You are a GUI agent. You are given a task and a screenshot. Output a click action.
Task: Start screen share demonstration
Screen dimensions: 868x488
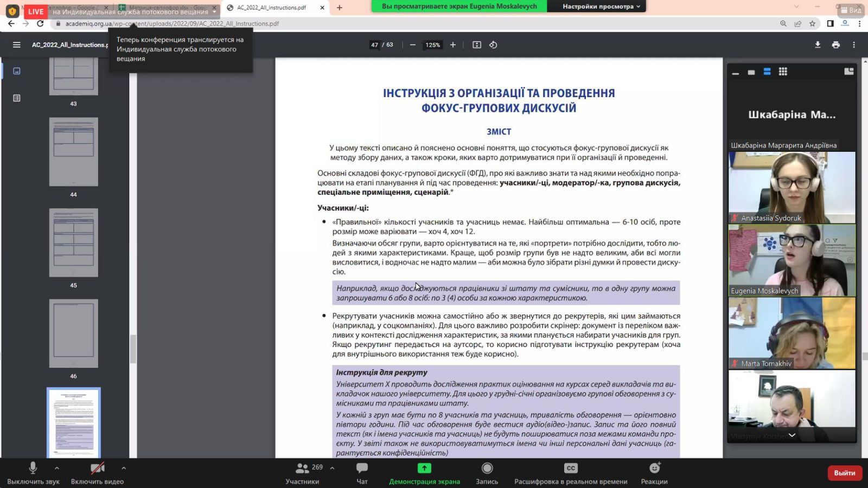pyautogui.click(x=424, y=473)
